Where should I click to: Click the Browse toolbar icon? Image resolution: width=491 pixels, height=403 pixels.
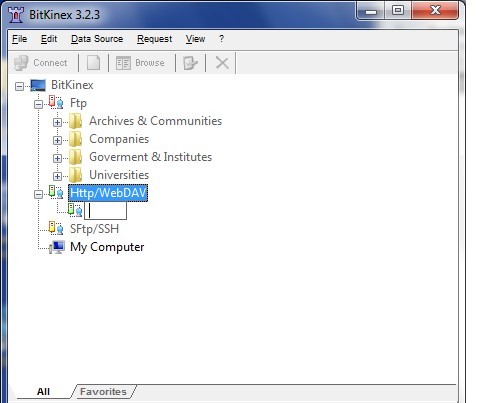point(123,63)
